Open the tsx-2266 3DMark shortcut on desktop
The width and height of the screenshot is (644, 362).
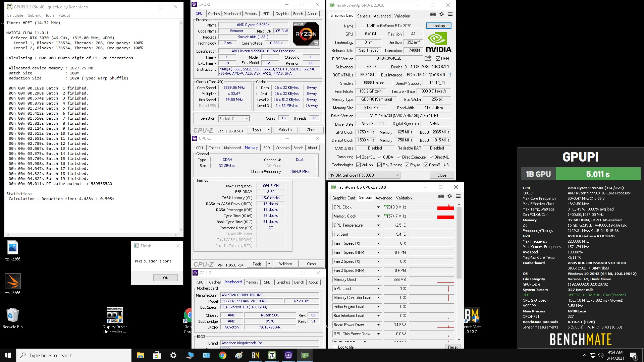click(13, 284)
